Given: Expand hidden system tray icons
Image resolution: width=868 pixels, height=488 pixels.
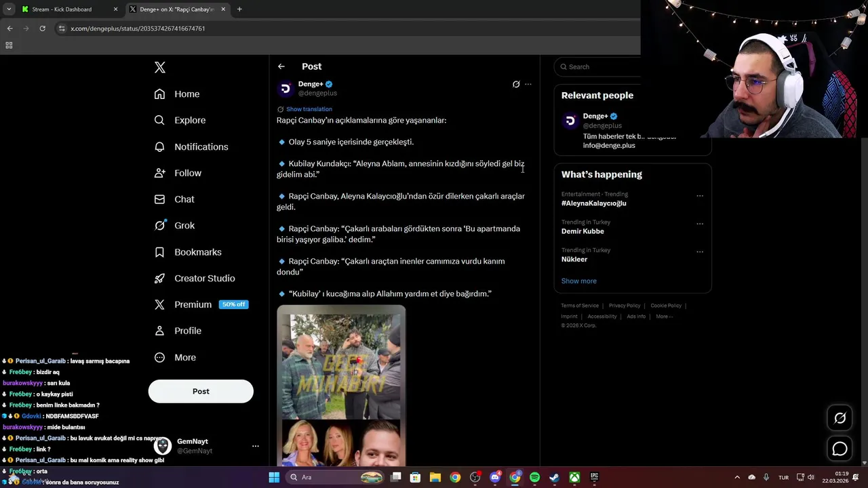Looking at the screenshot, I should pyautogui.click(x=737, y=477).
